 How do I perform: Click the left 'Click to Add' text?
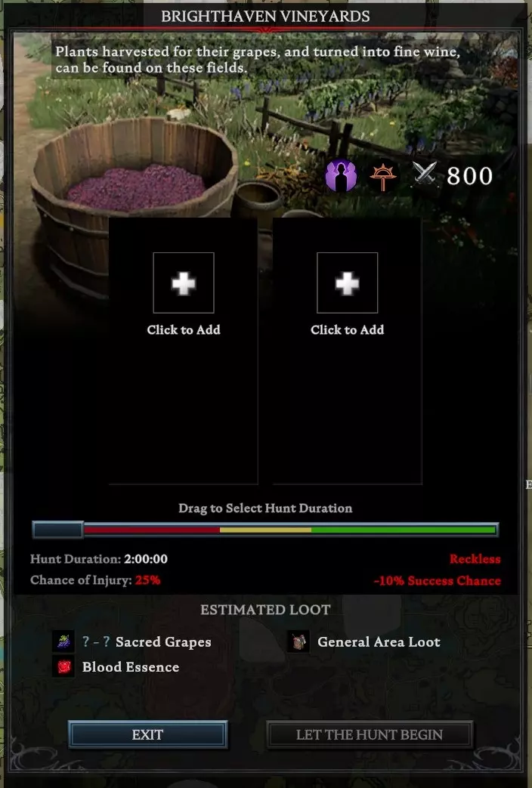tap(184, 329)
